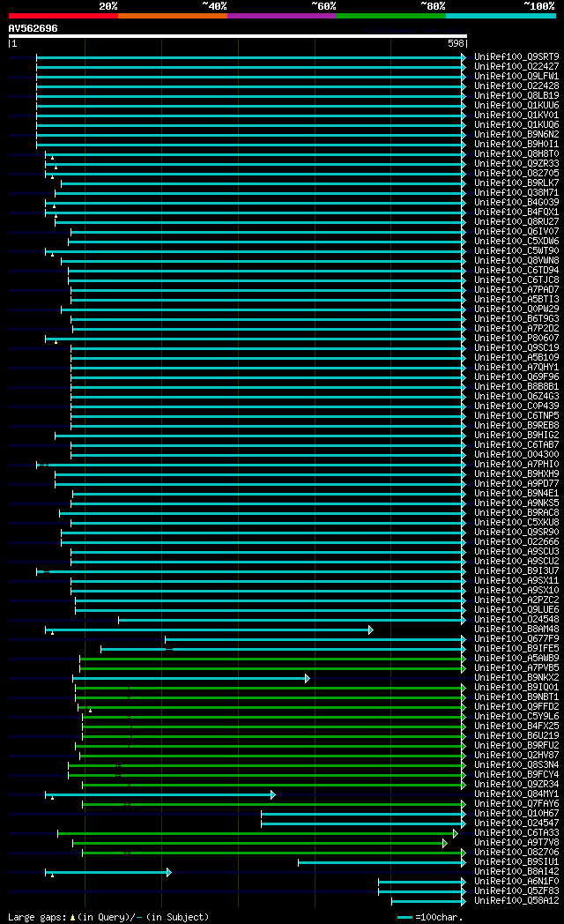Click the cyan ~100% identity legend segment
564x924 pixels.
click(x=501, y=16)
